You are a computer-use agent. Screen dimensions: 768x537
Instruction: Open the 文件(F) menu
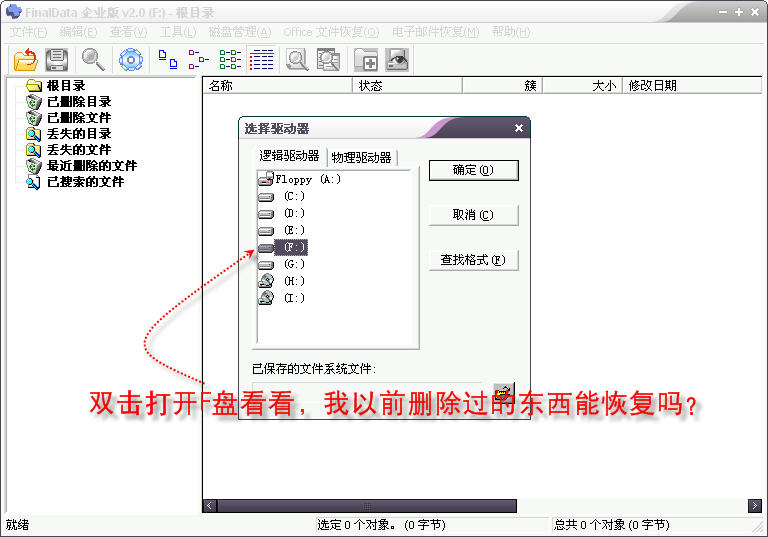[29, 32]
